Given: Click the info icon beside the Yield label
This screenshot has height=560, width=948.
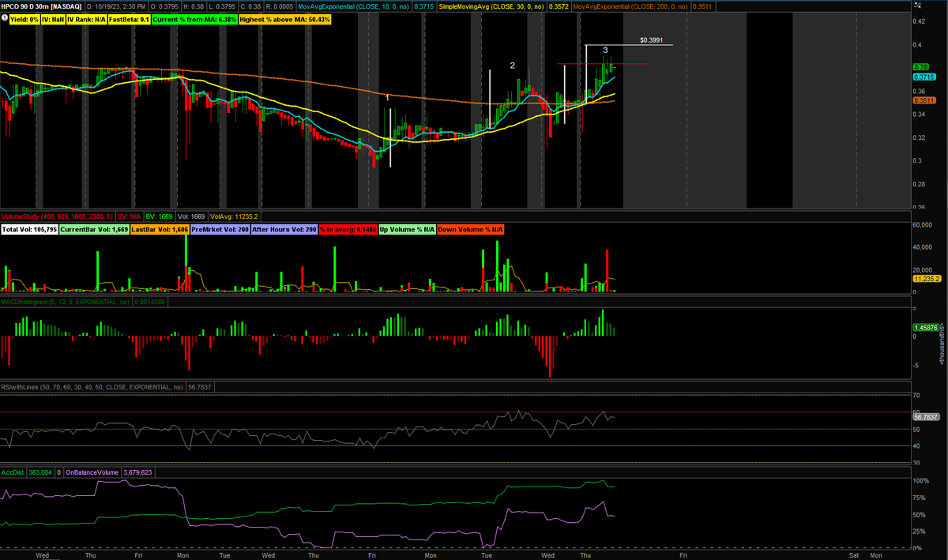Looking at the screenshot, I should click(x=4, y=19).
